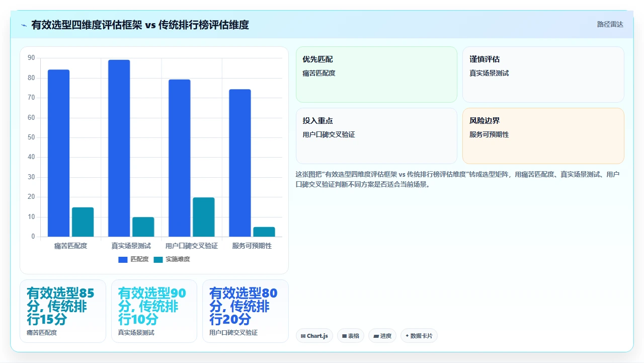
Task: Click the 服务可预期性 x-axis label
Action: pos(252,246)
